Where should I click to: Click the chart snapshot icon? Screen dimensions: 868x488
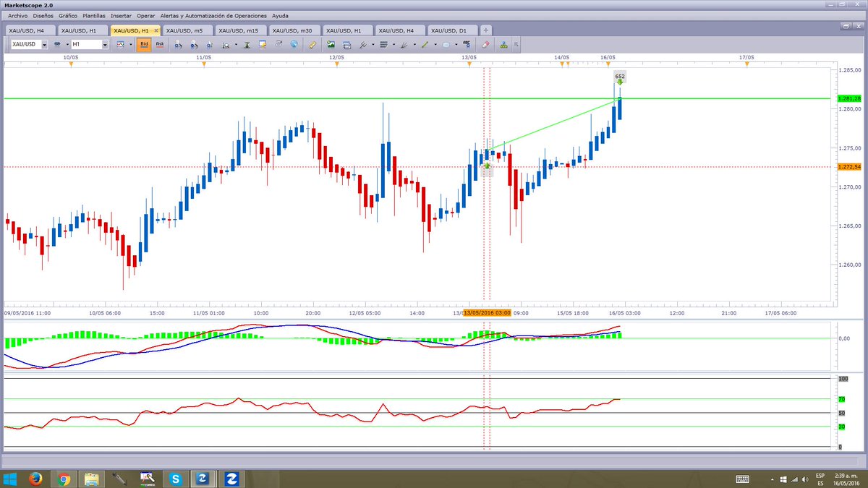[346, 44]
